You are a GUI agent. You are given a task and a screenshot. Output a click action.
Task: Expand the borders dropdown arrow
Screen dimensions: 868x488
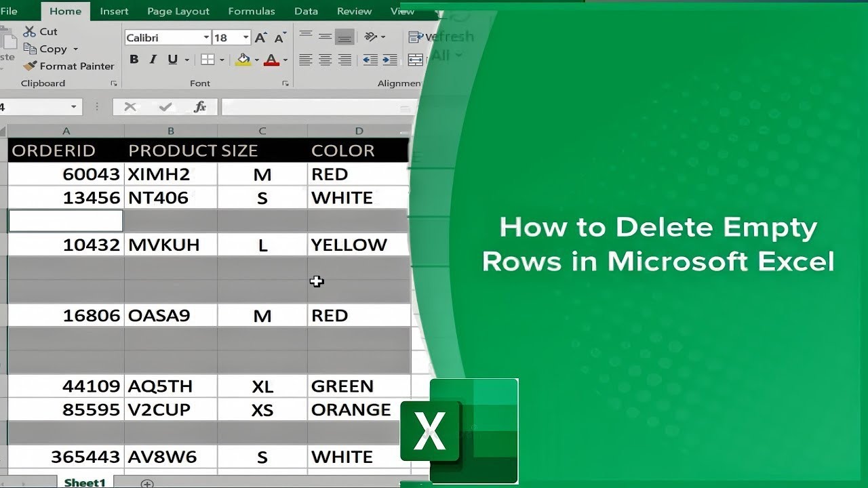pyautogui.click(x=222, y=60)
